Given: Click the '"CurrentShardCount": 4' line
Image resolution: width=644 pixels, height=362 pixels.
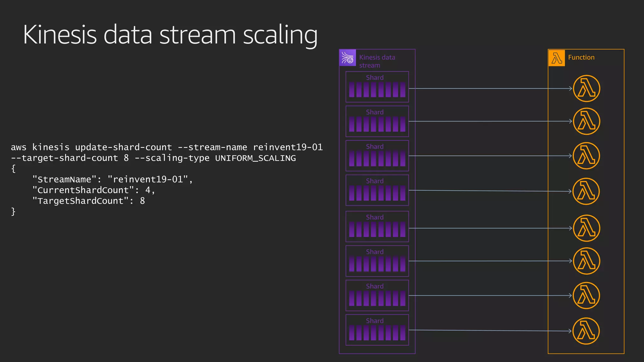Looking at the screenshot, I should 93,190.
